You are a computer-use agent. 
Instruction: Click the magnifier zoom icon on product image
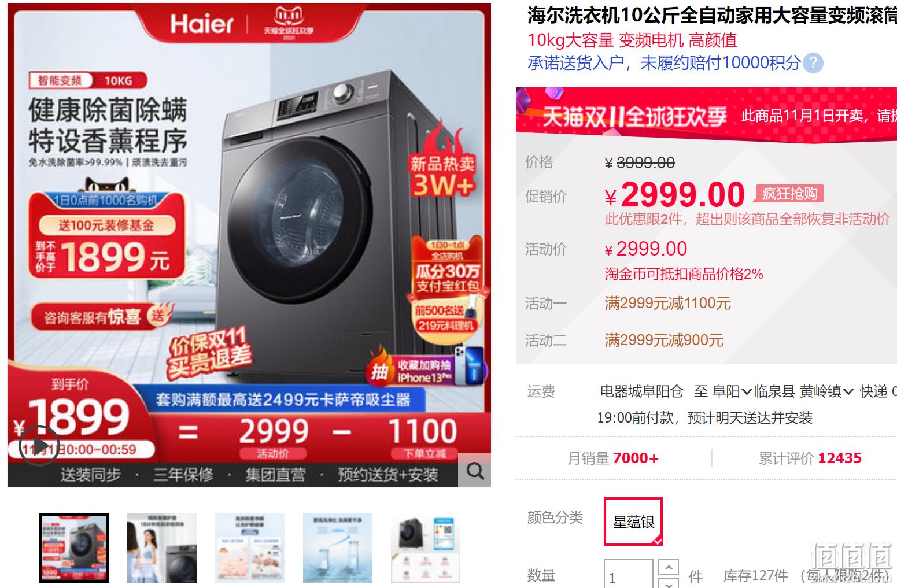[x=475, y=471]
